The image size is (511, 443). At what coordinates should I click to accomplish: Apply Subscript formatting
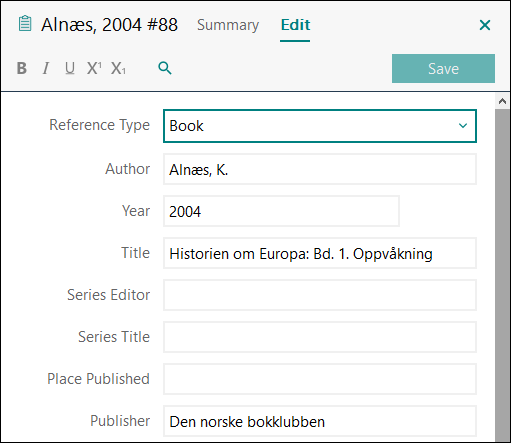coord(118,68)
